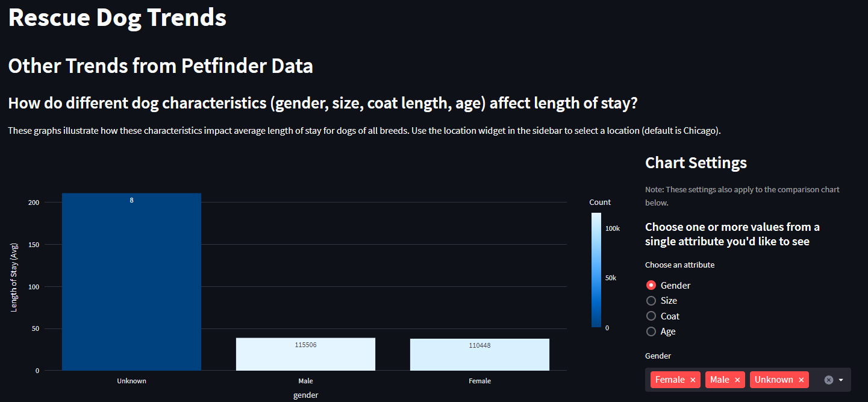Click the Female tag label
Screen dimensions: 868x402
(670, 380)
